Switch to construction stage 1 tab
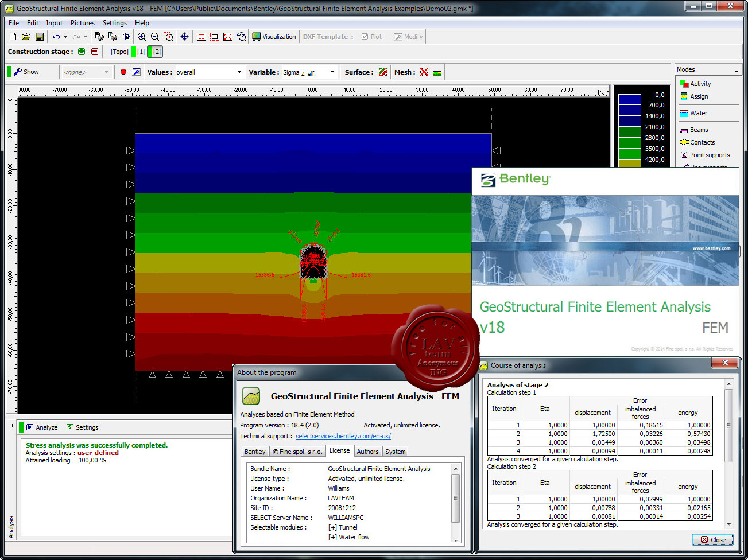 (x=138, y=52)
